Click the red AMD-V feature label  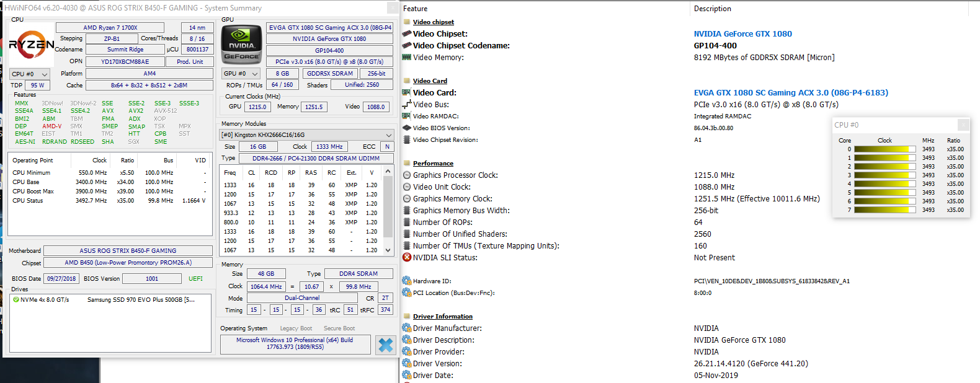[x=52, y=126]
